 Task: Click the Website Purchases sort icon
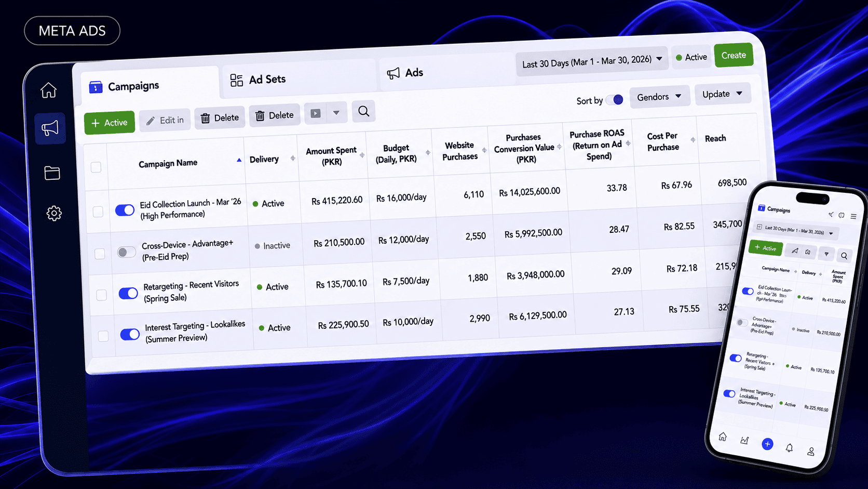[x=484, y=150]
